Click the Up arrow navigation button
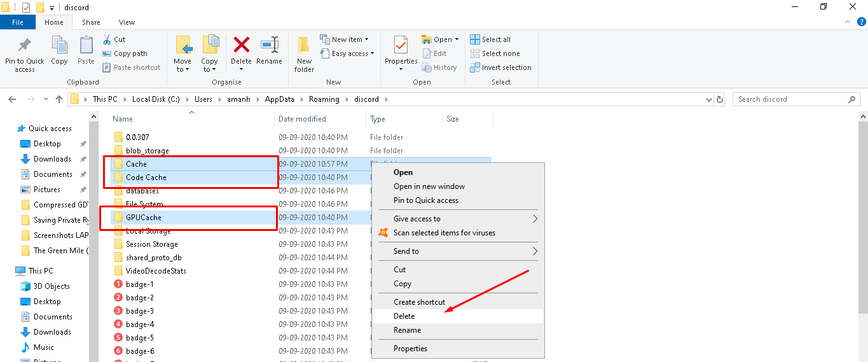Image resolution: width=868 pixels, height=362 pixels. [x=59, y=99]
